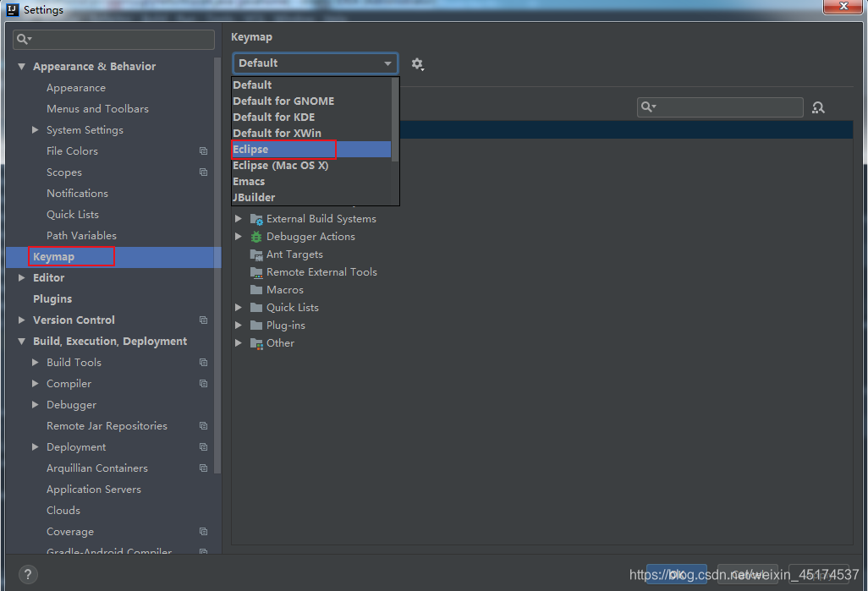Open Path Variables settings

[x=81, y=236]
